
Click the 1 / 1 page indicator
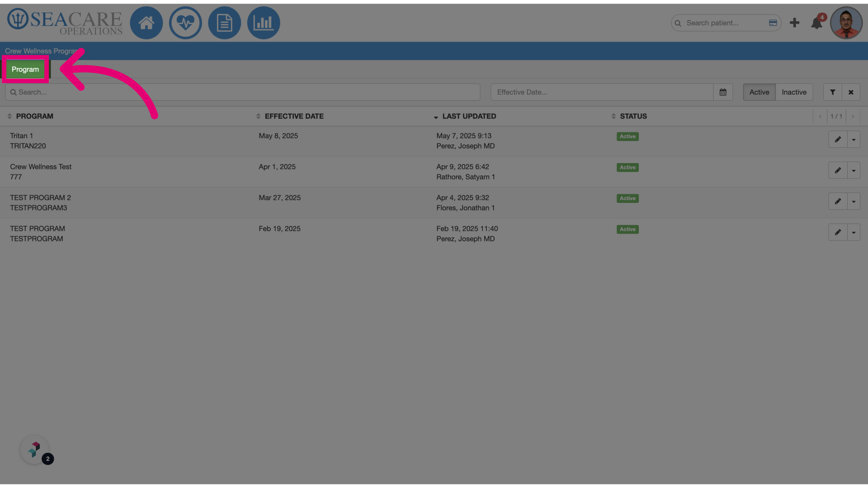point(836,117)
